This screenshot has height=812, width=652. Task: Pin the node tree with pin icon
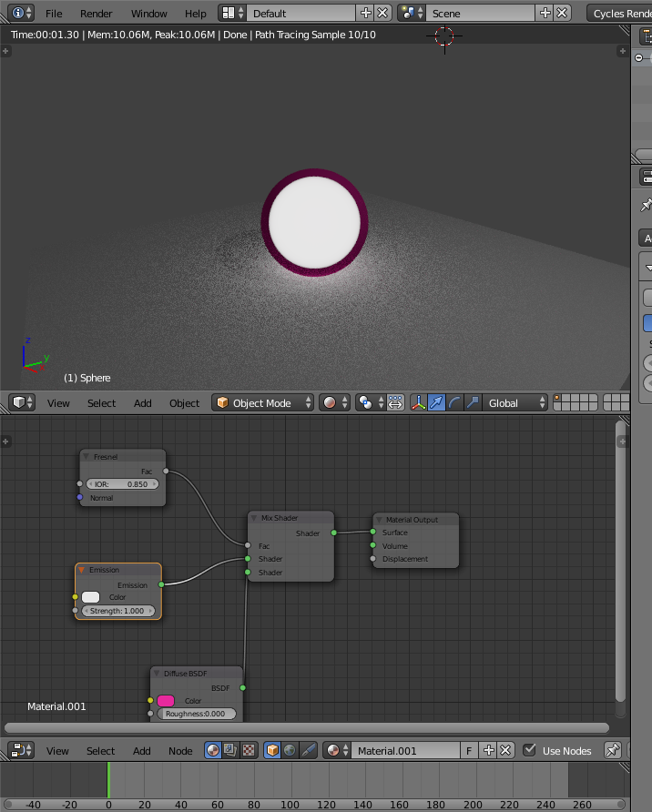[x=613, y=751]
